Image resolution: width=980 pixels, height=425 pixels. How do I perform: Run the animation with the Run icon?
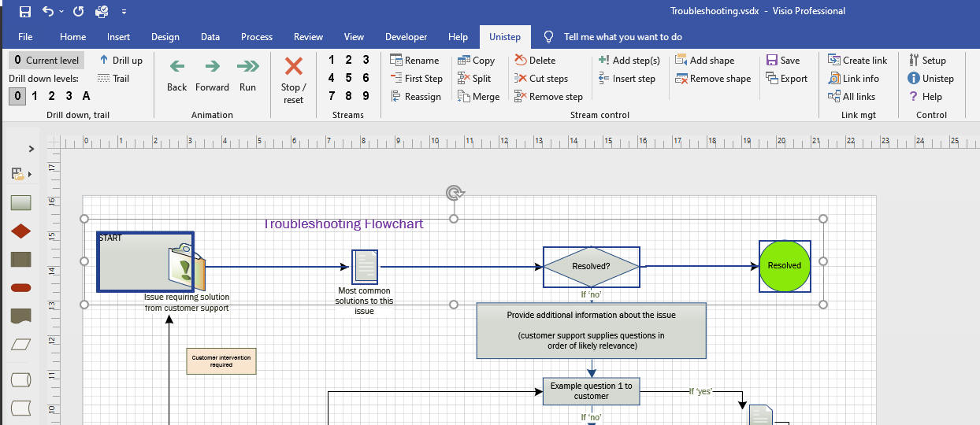click(247, 66)
